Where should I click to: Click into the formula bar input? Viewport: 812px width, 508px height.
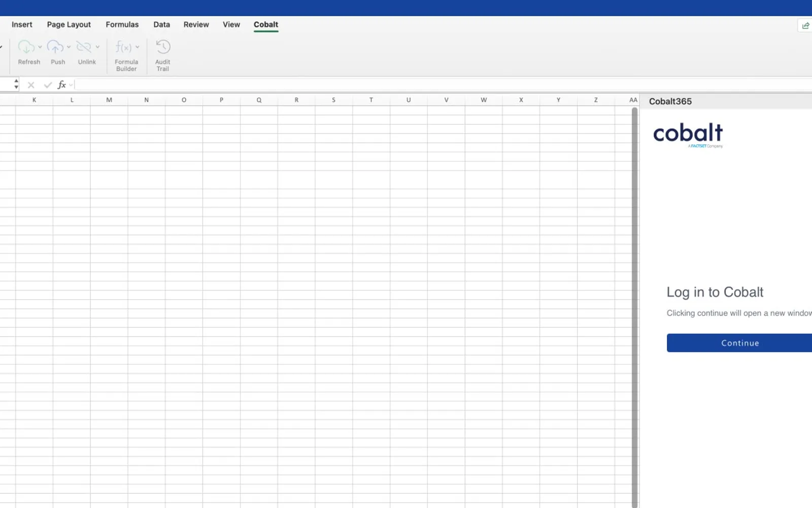444,85
